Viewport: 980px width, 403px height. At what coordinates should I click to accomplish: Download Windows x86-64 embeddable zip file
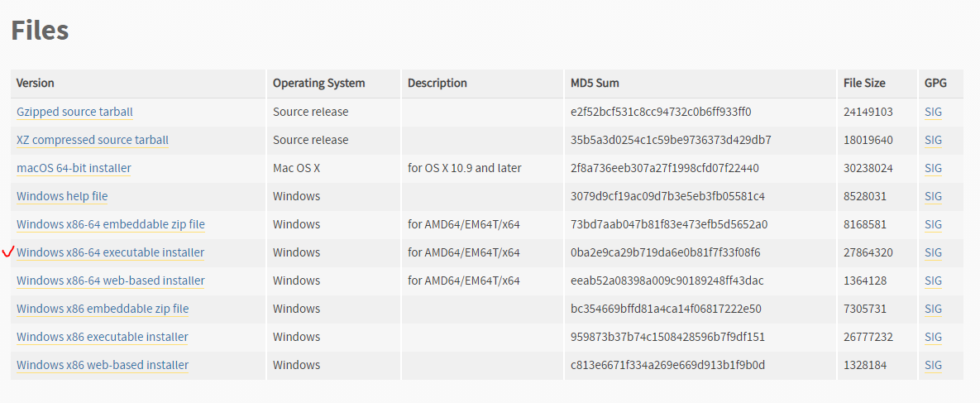tap(110, 224)
